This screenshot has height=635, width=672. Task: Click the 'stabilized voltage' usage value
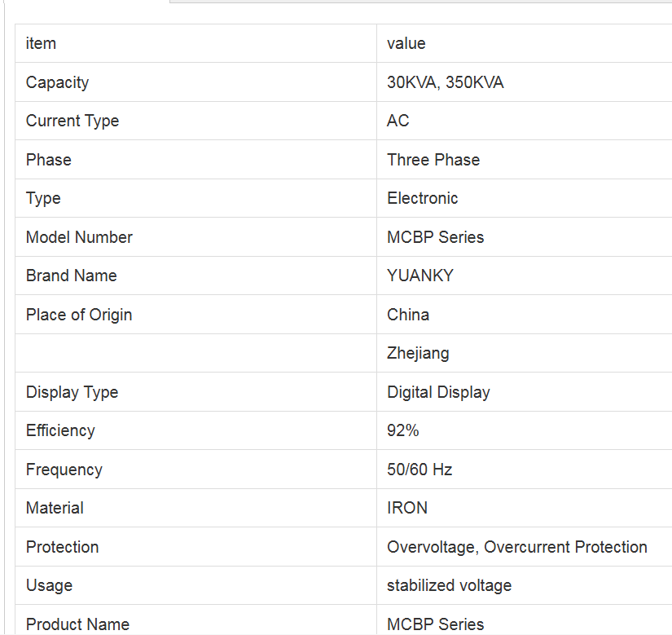[x=450, y=585]
